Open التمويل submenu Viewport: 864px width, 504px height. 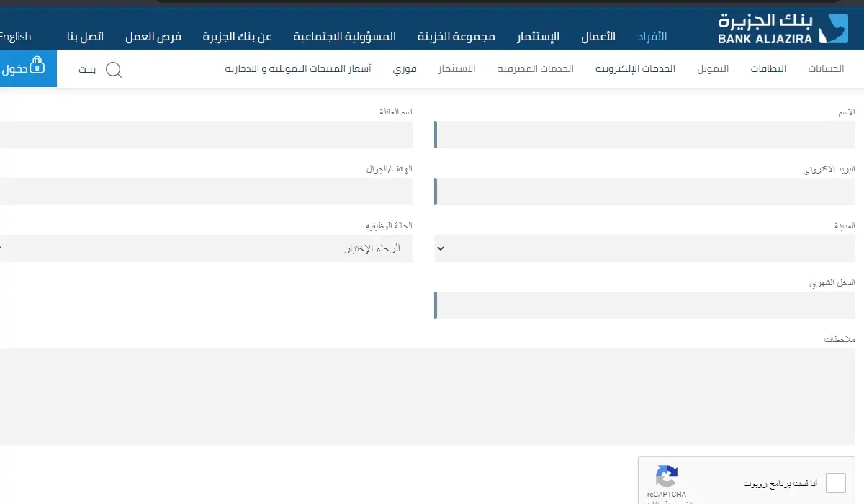click(713, 69)
